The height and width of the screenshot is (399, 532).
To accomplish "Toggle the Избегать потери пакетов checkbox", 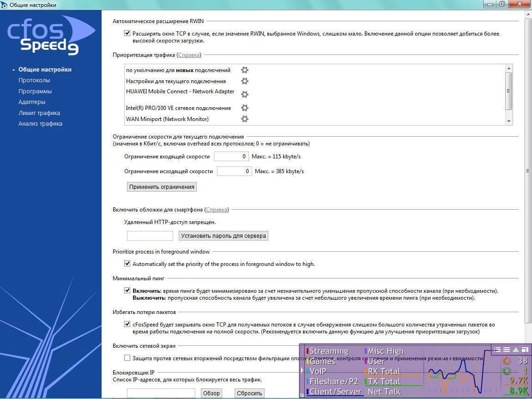I will (127, 324).
